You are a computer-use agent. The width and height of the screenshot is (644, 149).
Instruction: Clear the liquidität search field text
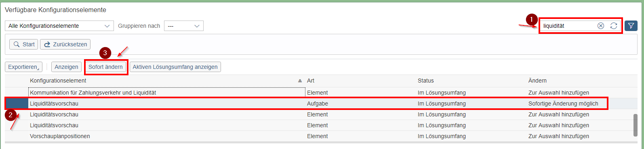[601, 26]
